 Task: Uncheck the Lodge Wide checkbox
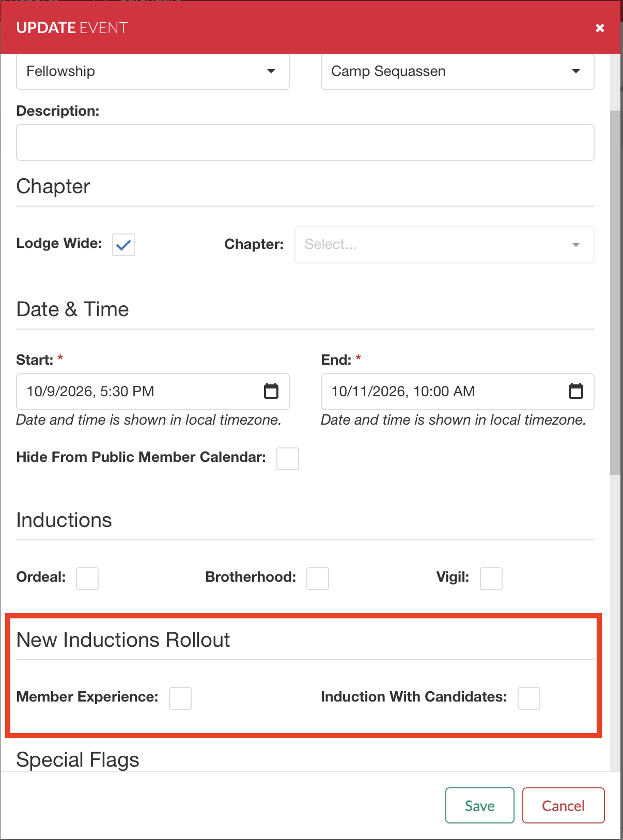pos(123,245)
